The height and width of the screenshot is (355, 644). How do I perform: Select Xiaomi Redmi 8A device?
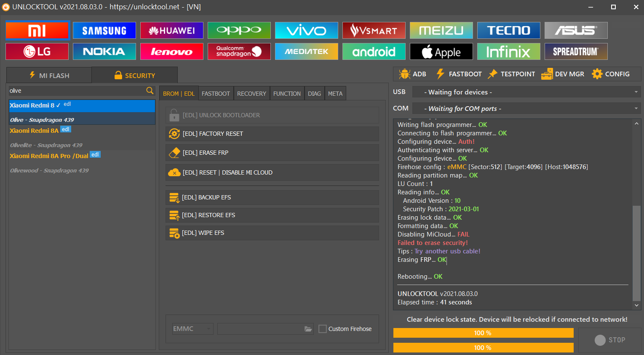tap(82, 137)
